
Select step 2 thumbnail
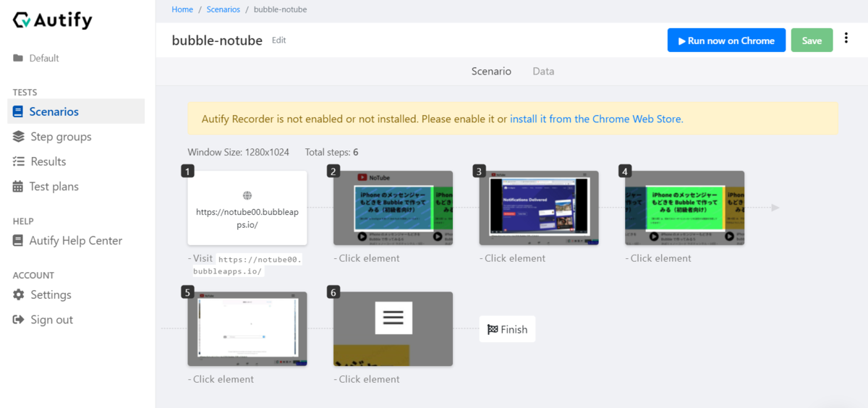point(393,208)
